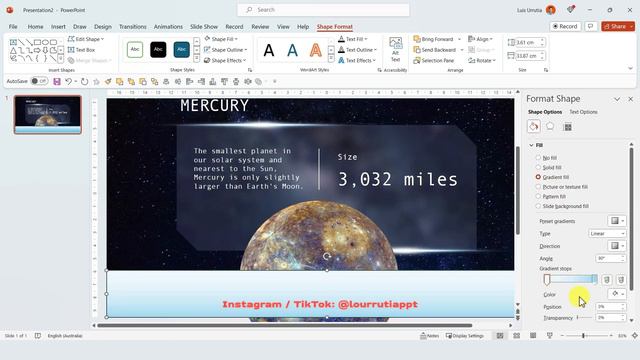
Task: Click the Record button at top right
Action: coord(565,26)
